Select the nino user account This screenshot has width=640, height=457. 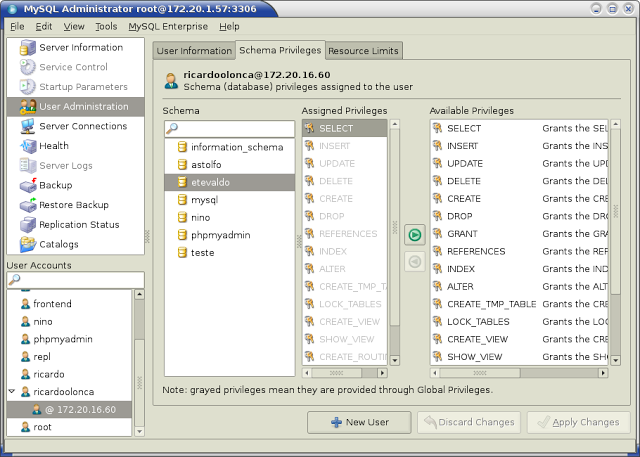69,321
